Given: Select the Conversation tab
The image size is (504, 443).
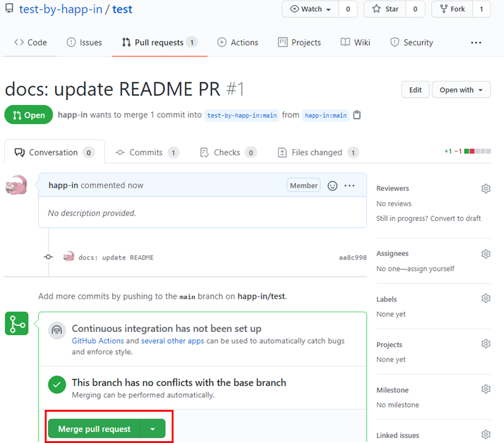Looking at the screenshot, I should tap(55, 153).
